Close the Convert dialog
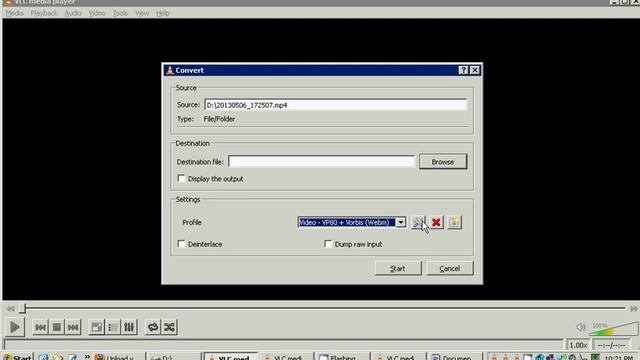The height and width of the screenshot is (360, 640). point(475,70)
